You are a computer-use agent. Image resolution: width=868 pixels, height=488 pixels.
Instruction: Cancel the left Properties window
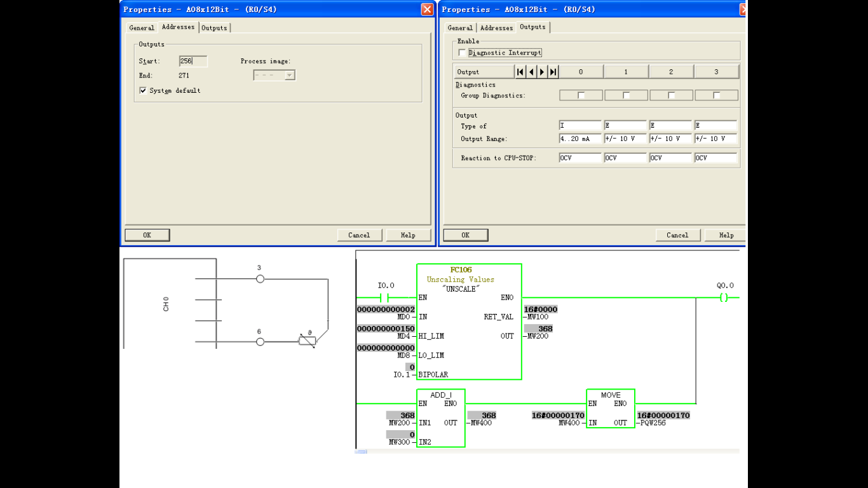[359, 235]
